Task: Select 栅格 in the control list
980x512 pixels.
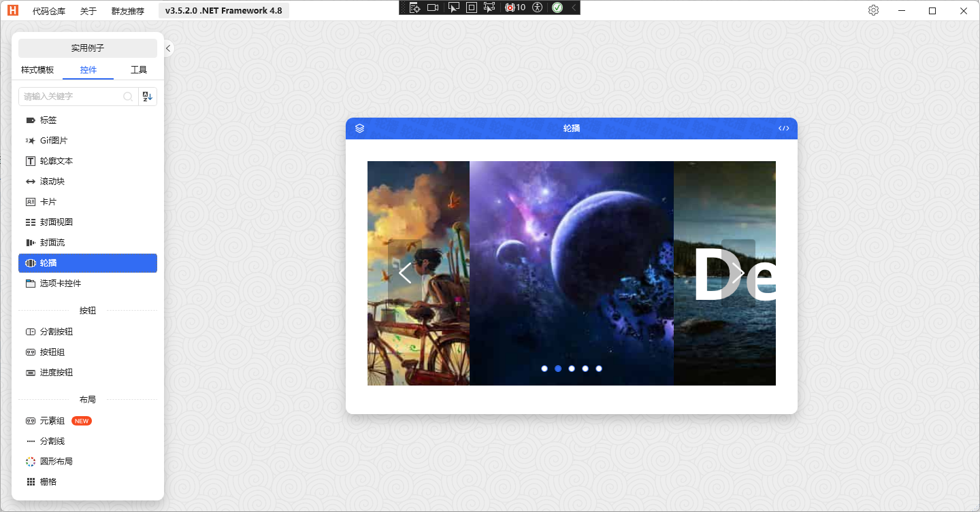Action: (x=88, y=482)
